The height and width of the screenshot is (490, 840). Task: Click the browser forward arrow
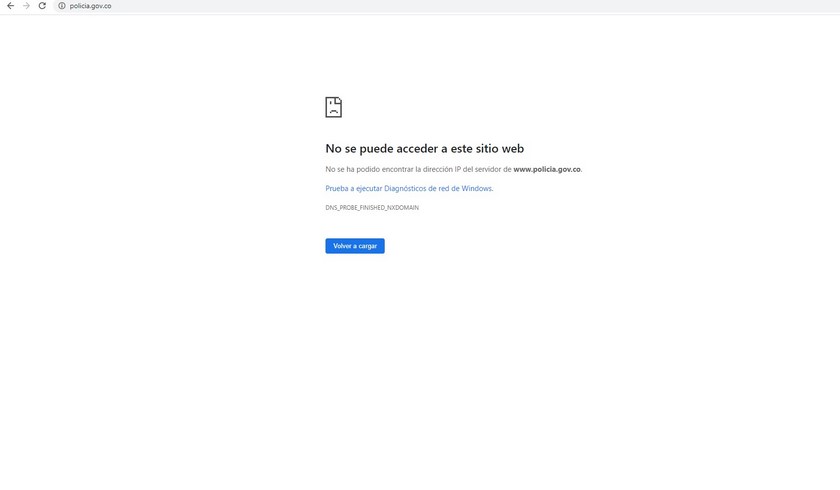[26, 6]
